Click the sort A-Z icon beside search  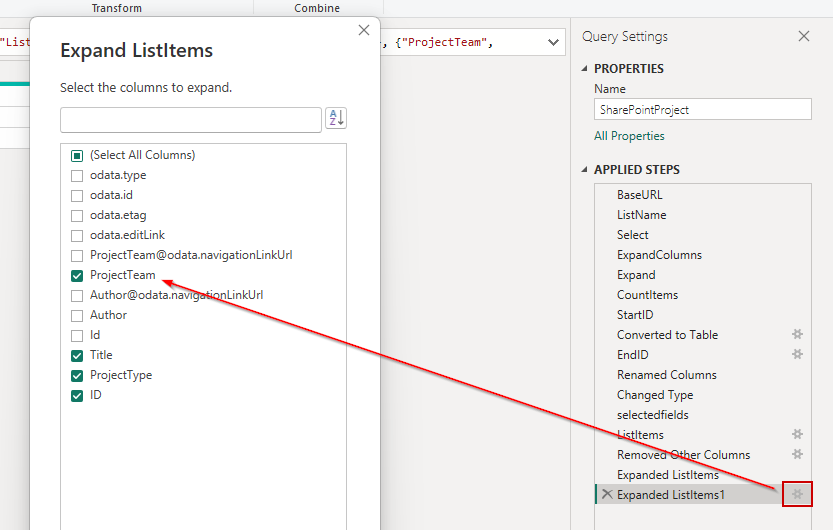tap(336, 119)
